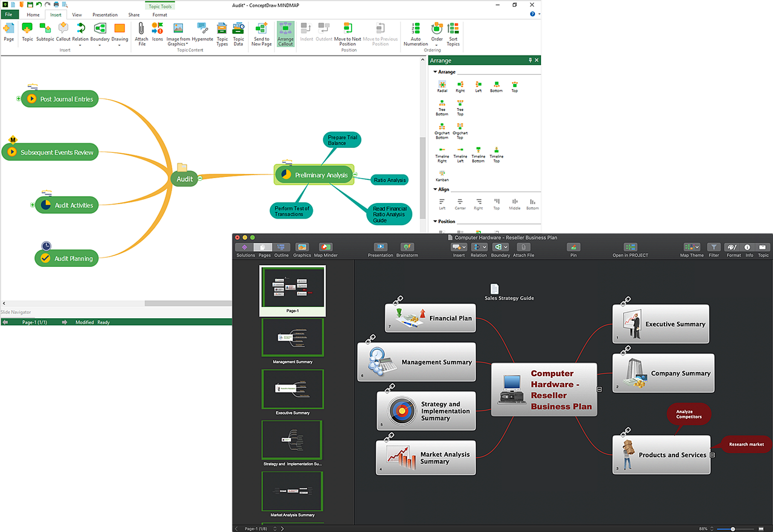Collapse the Preliminary Analysis topic
The height and width of the screenshot is (532, 773).
(x=355, y=175)
